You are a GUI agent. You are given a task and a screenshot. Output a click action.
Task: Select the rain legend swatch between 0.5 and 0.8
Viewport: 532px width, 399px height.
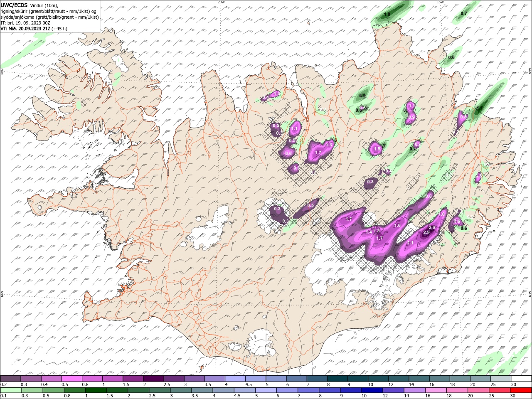coord(53,390)
